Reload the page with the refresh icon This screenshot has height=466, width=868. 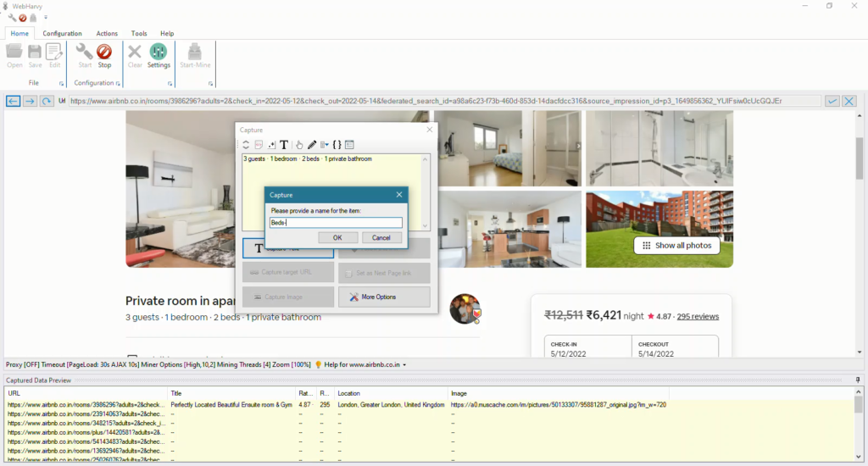click(x=47, y=101)
